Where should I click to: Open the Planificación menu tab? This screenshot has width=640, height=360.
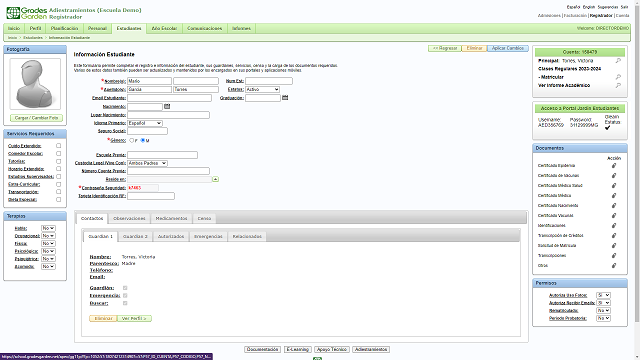tap(64, 29)
